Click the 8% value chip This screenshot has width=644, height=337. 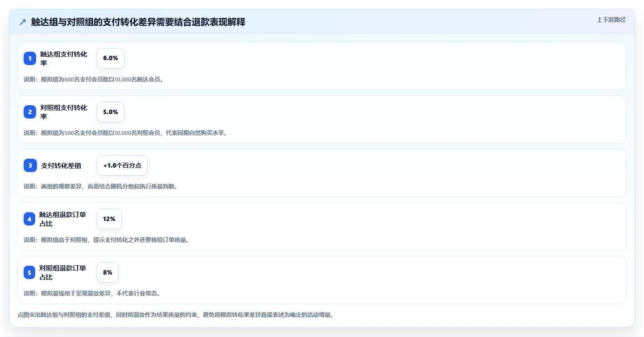[107, 272]
